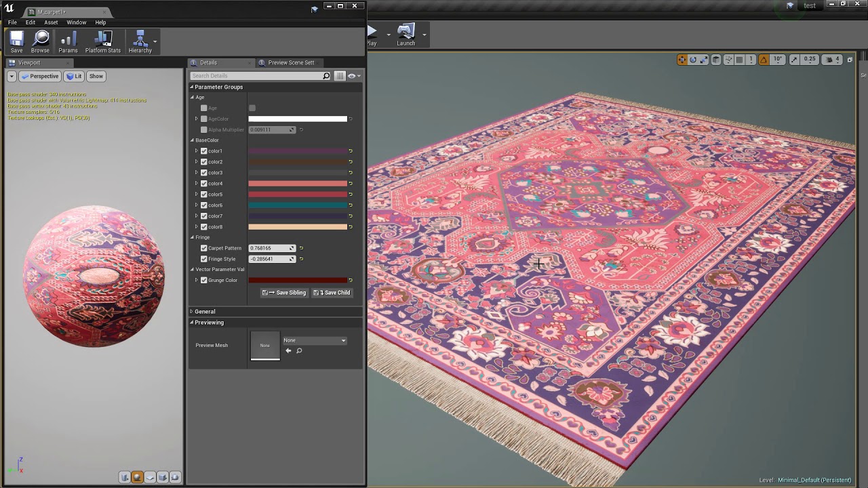This screenshot has width=868, height=488.
Task: Uncheck the Grunge Color checkbox
Action: point(203,280)
